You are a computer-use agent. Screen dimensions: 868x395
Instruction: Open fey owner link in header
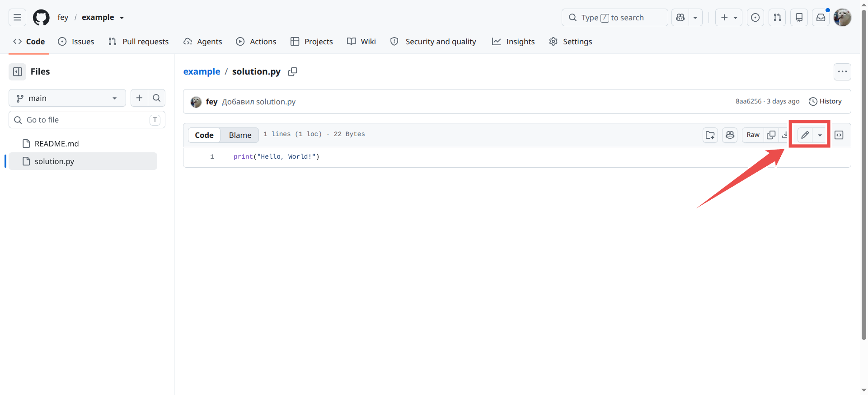pos(63,17)
